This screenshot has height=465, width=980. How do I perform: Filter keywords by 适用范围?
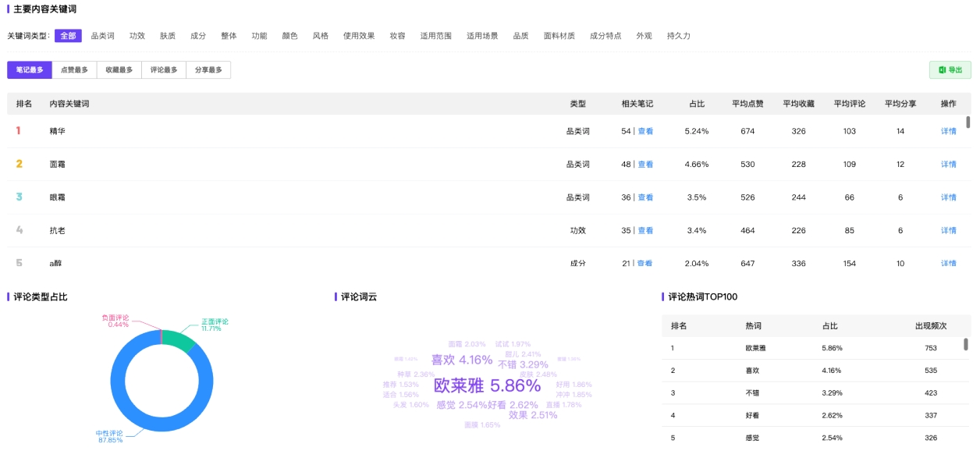click(435, 36)
